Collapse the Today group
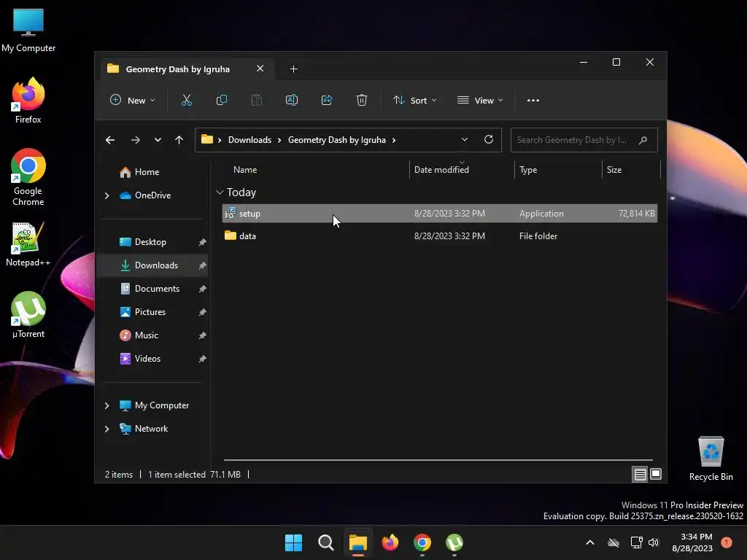 pos(220,192)
